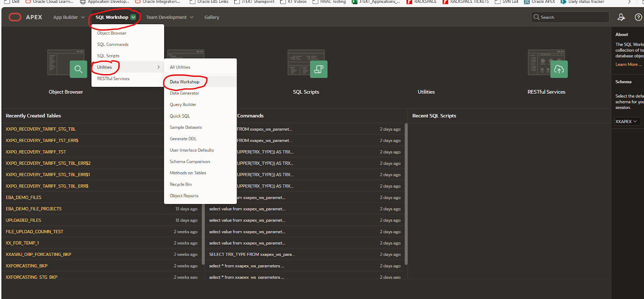Click the Utilities tile label
The width and height of the screenshot is (644, 299).
pos(426,92)
